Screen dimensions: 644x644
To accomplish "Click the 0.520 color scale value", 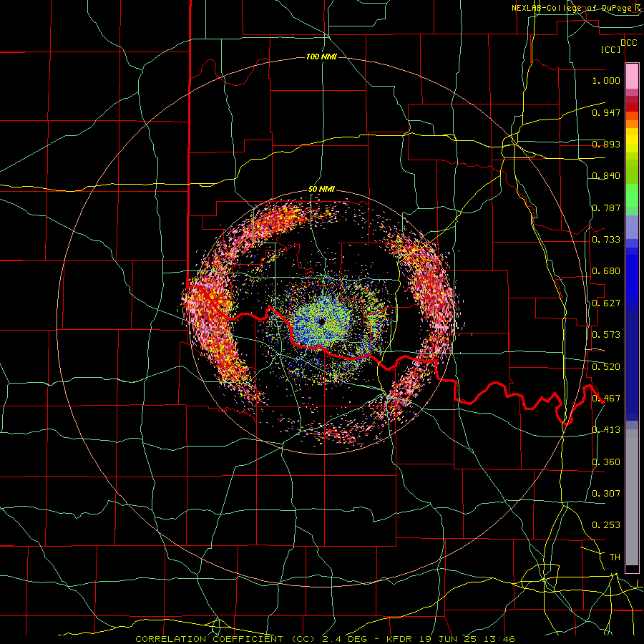I will click(606, 367).
